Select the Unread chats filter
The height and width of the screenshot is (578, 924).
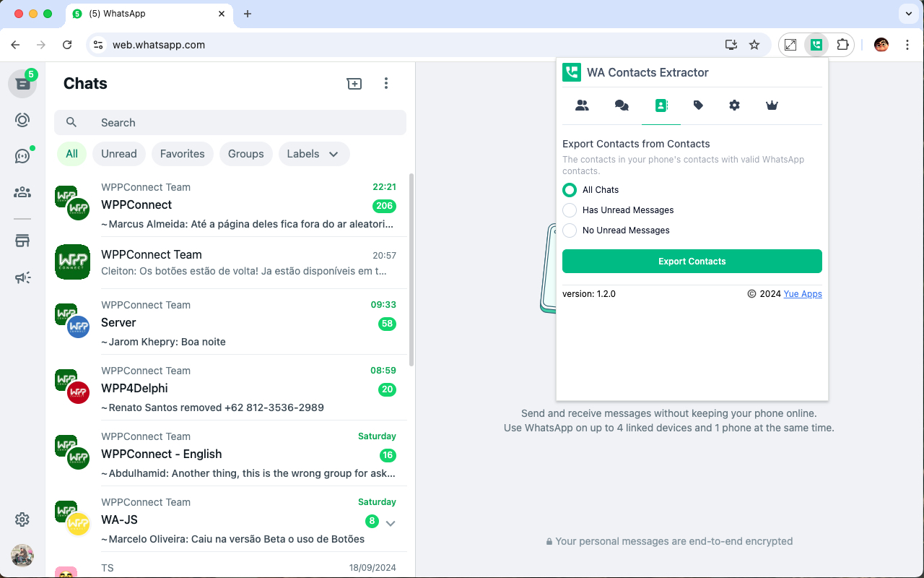click(119, 154)
